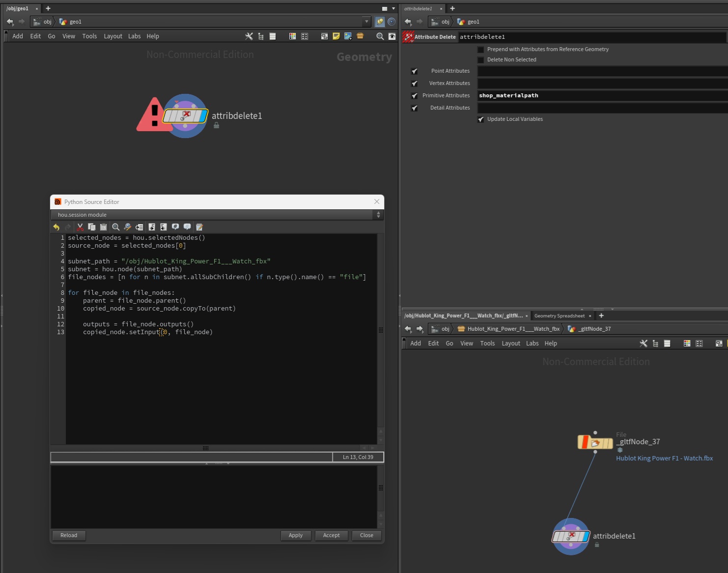
Task: Uncheck Update Local Variables
Action: point(481,119)
